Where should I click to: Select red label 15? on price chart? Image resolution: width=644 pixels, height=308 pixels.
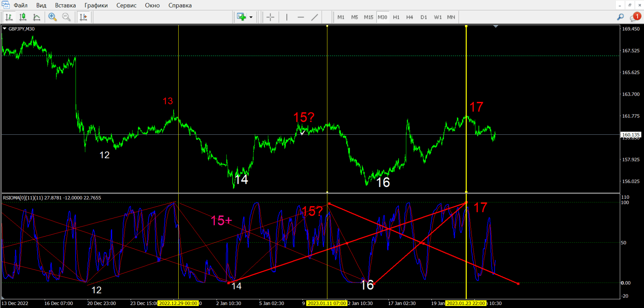pos(304,117)
